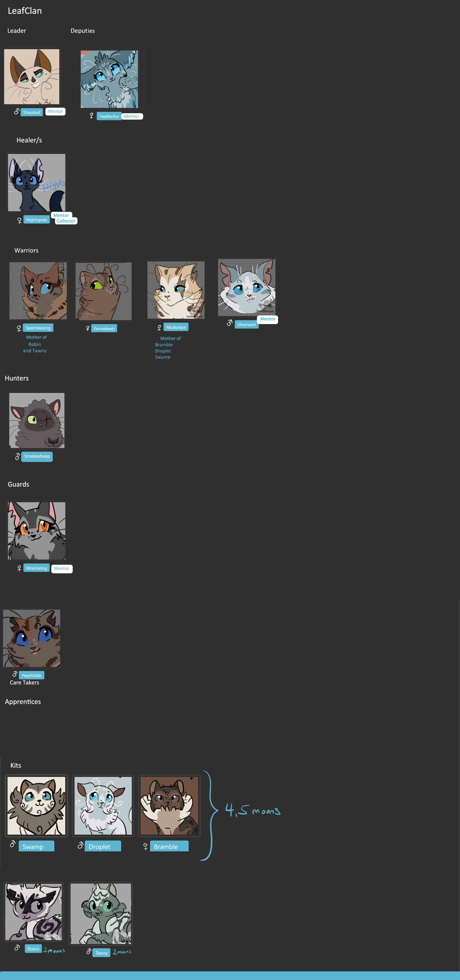Click the Mentor badge by Silverwish
Image resolution: width=460 pixels, height=980 pixels.
[268, 319]
